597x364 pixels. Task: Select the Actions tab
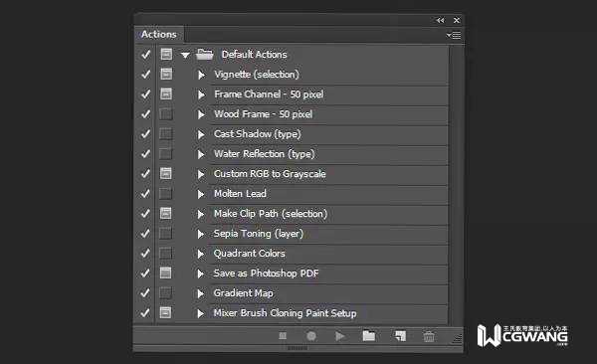coord(159,34)
